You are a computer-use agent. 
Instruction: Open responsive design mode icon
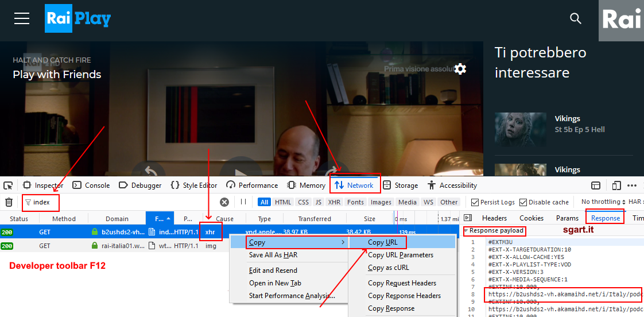(616, 185)
